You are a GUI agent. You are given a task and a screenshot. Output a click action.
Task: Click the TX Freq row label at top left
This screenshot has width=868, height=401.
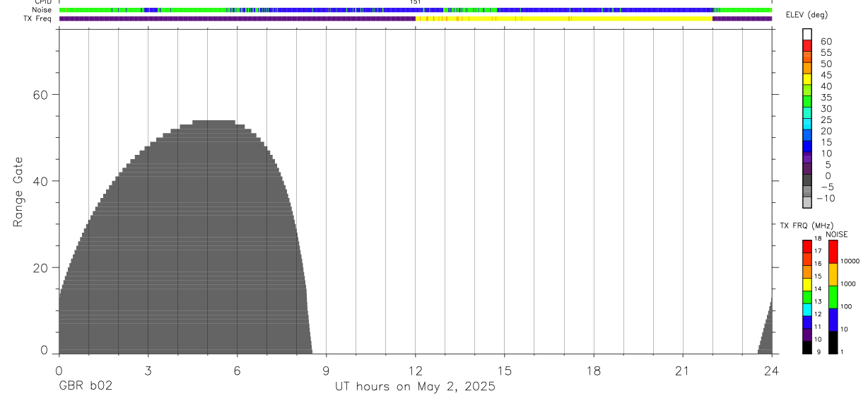pos(38,18)
